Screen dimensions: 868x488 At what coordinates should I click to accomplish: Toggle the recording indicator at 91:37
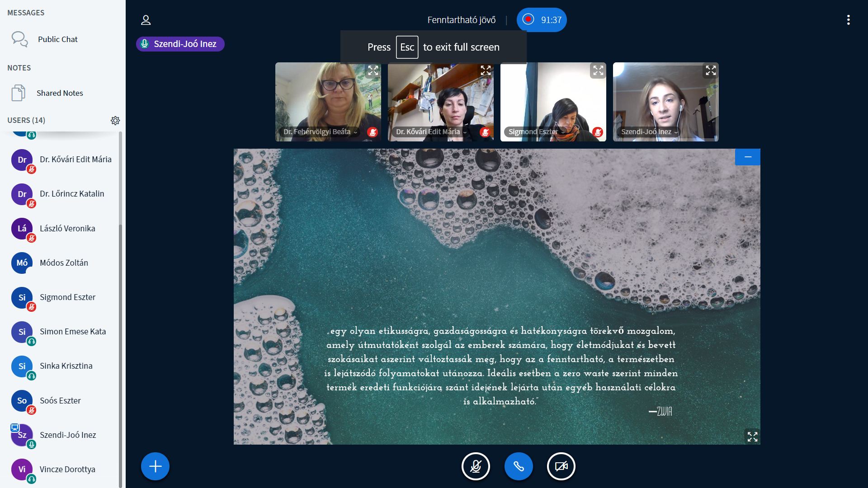pos(542,20)
